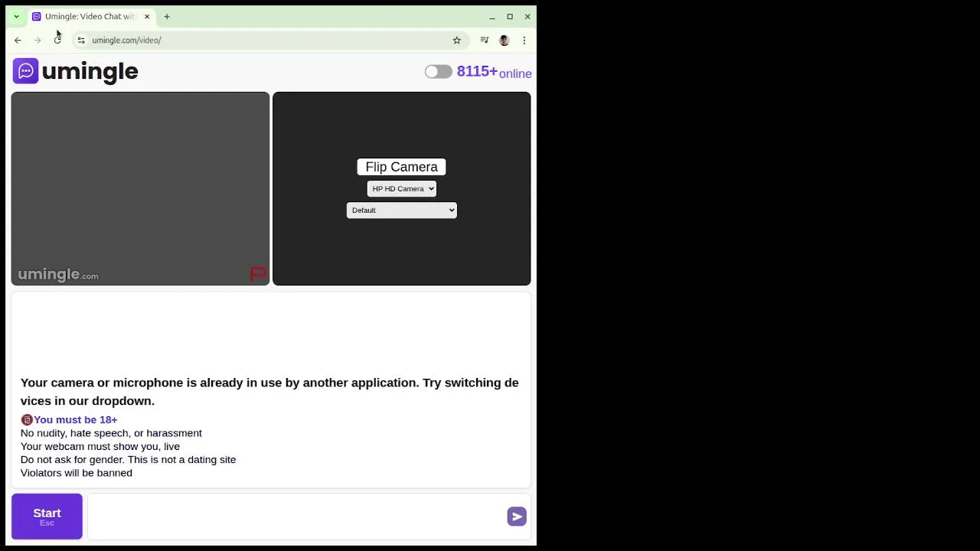Open the Default microphone dropdown
Image resolution: width=980 pixels, height=551 pixels.
coord(401,210)
